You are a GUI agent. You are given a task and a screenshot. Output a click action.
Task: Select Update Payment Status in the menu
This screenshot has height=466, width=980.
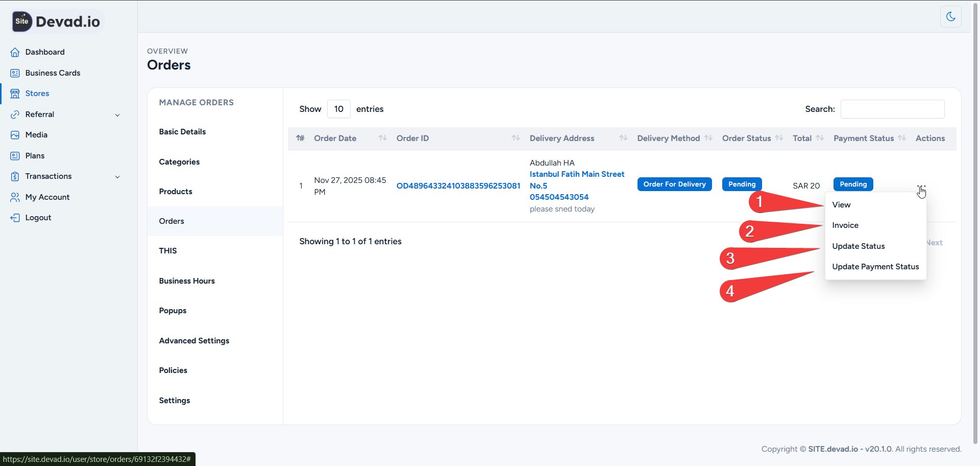(875, 266)
